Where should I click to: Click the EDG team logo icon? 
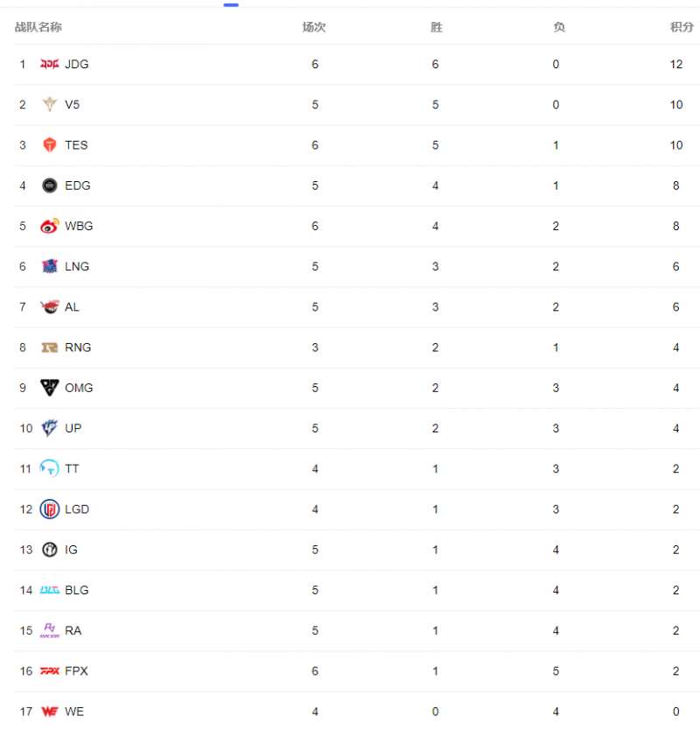click(x=50, y=186)
